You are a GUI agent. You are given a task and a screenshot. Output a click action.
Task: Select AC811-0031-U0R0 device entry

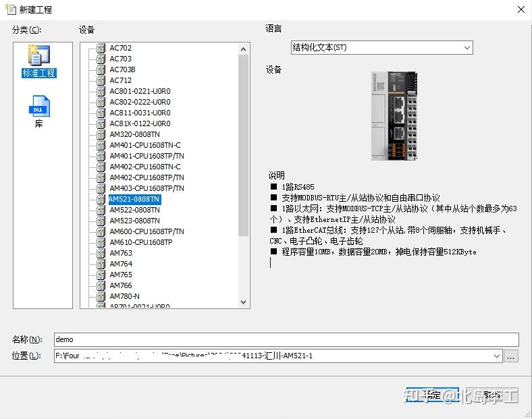(140, 113)
